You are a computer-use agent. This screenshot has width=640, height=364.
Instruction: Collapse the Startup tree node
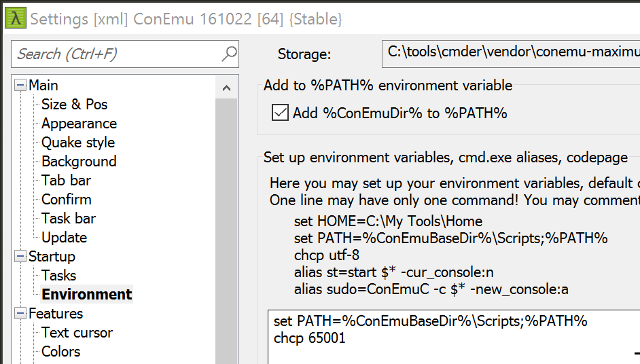[x=20, y=257]
